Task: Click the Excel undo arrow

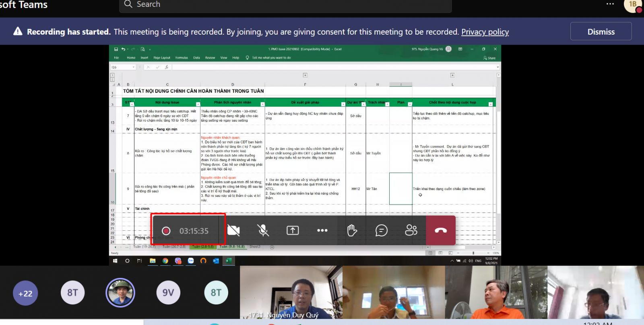Action: click(x=123, y=49)
